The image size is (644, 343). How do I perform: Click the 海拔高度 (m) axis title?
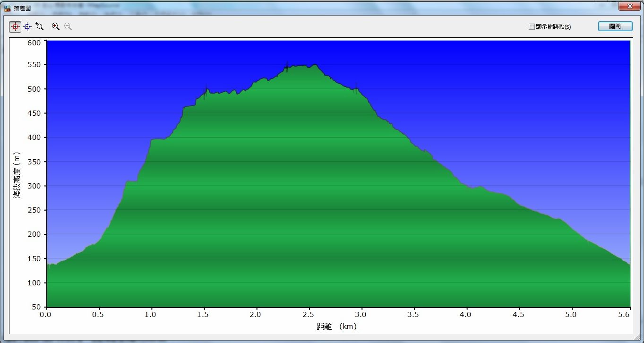(17, 174)
